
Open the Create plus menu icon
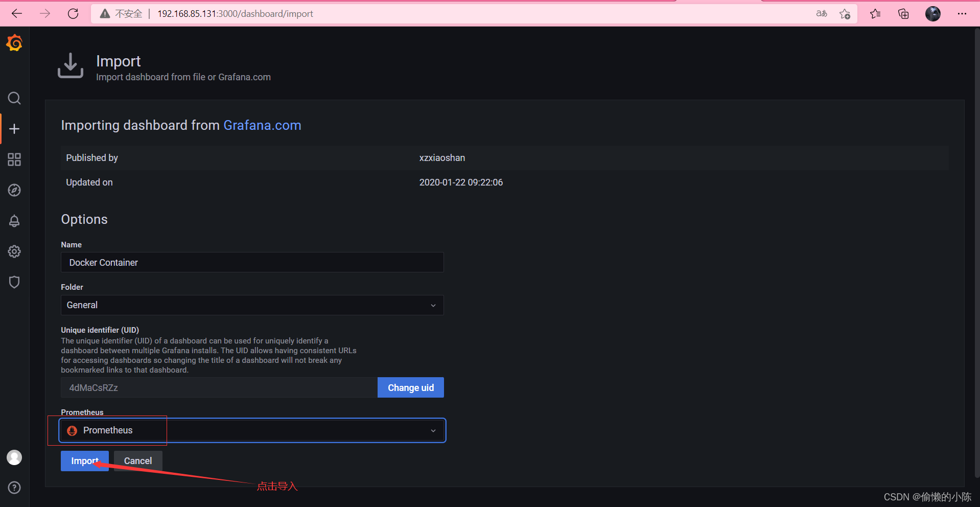pyautogui.click(x=14, y=129)
